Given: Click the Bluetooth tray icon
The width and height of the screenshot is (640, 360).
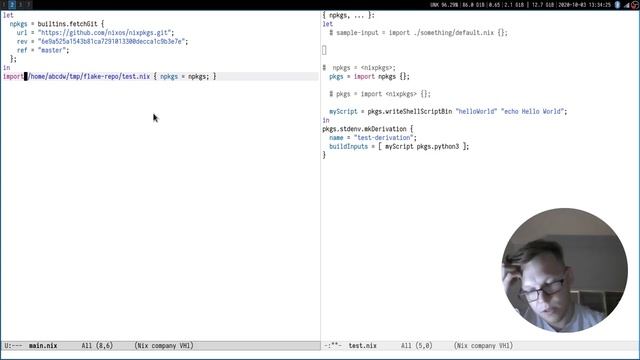Looking at the screenshot, I should pyautogui.click(x=618, y=5).
